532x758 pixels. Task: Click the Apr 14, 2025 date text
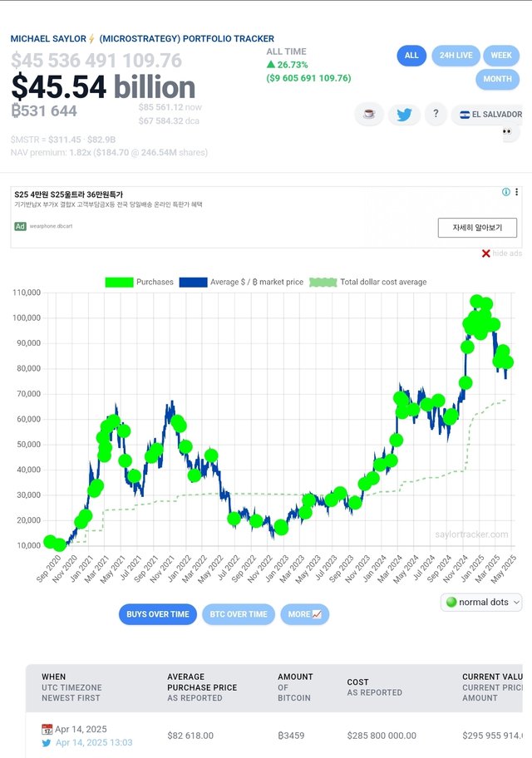pos(81,729)
